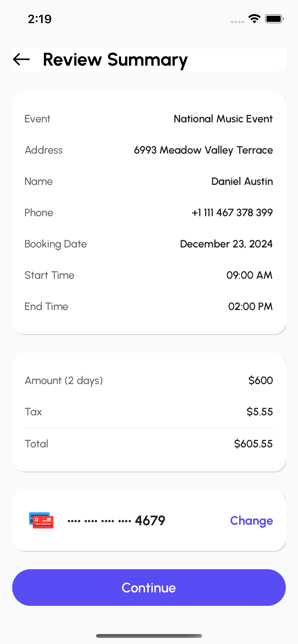The image size is (298, 644).
Task: Tap the back arrow icon
Action: (x=22, y=60)
